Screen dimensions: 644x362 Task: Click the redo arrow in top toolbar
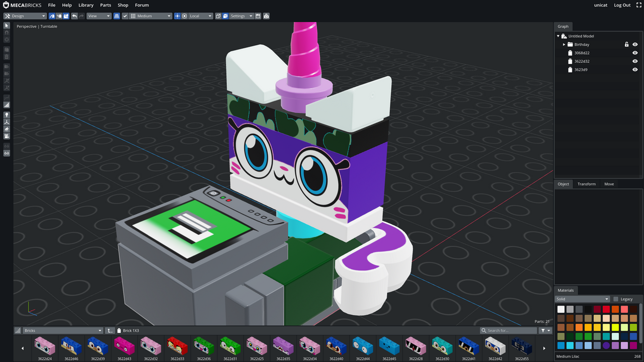point(82,16)
